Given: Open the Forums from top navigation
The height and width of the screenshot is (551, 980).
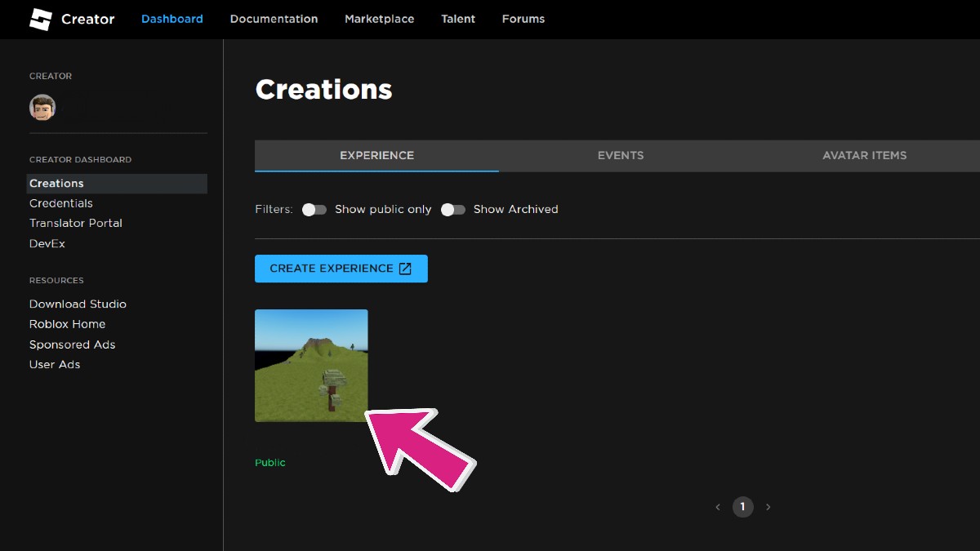Looking at the screenshot, I should [x=523, y=19].
